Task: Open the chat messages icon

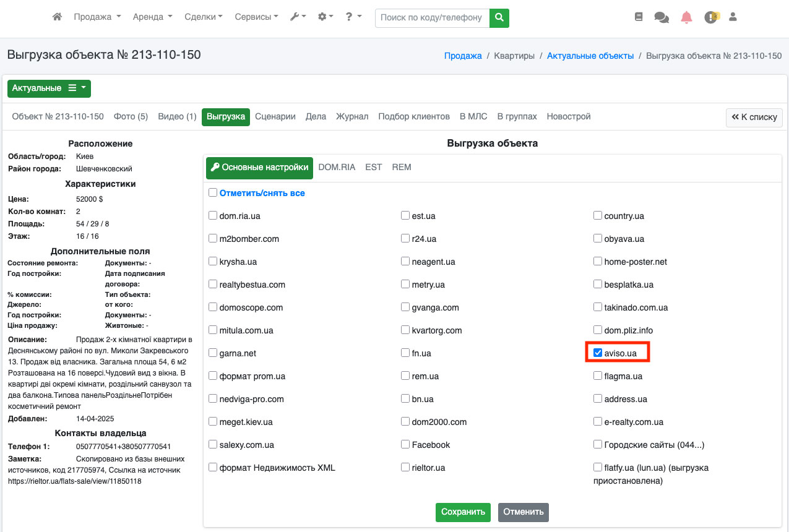Action: [662, 17]
